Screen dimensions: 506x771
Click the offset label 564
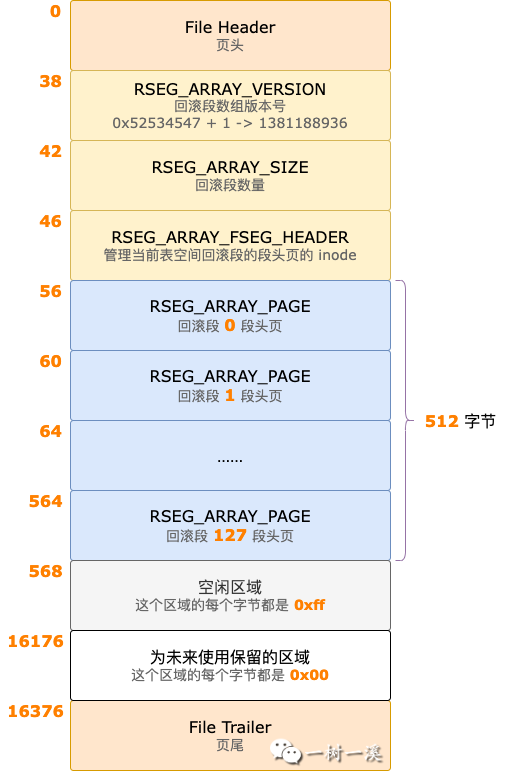click(46, 501)
